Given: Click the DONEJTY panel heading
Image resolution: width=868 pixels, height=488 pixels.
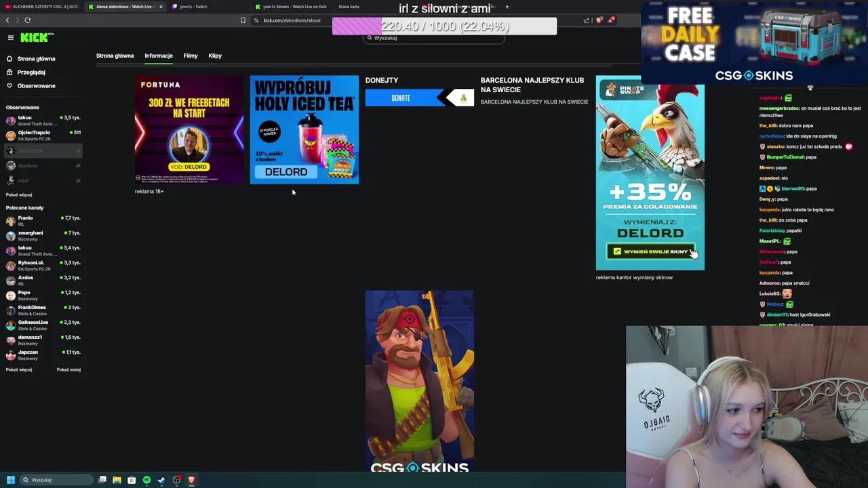Looking at the screenshot, I should point(382,80).
